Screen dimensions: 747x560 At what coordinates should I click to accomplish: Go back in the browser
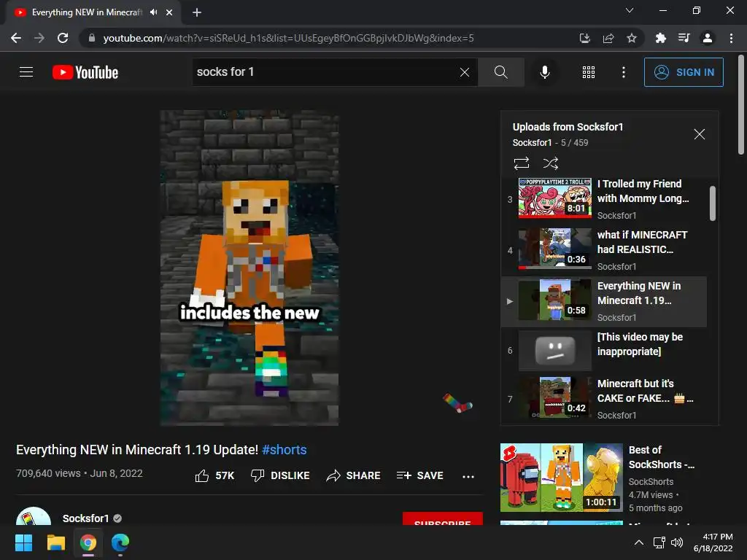pyautogui.click(x=16, y=38)
